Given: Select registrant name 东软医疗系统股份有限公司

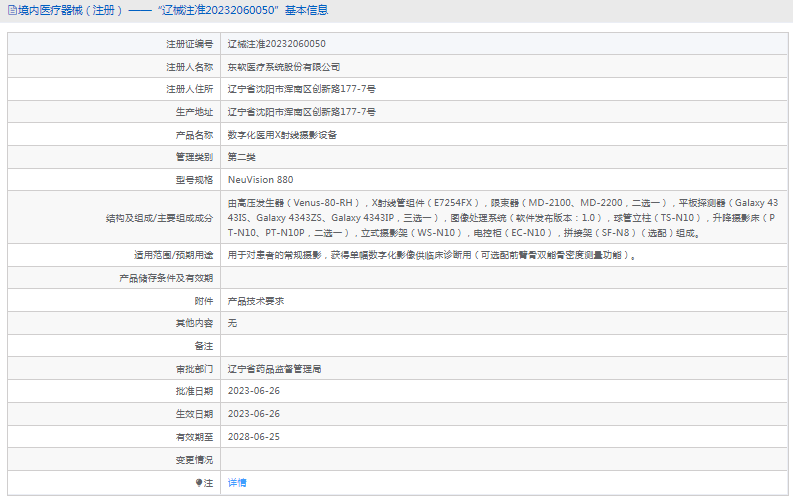Looking at the screenshot, I should pyautogui.click(x=283, y=67).
